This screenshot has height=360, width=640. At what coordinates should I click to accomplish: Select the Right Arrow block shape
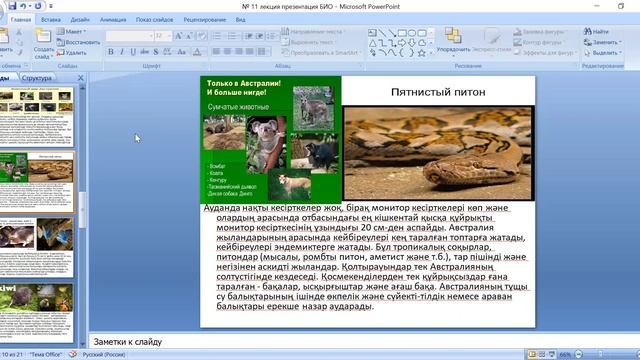coord(402,43)
